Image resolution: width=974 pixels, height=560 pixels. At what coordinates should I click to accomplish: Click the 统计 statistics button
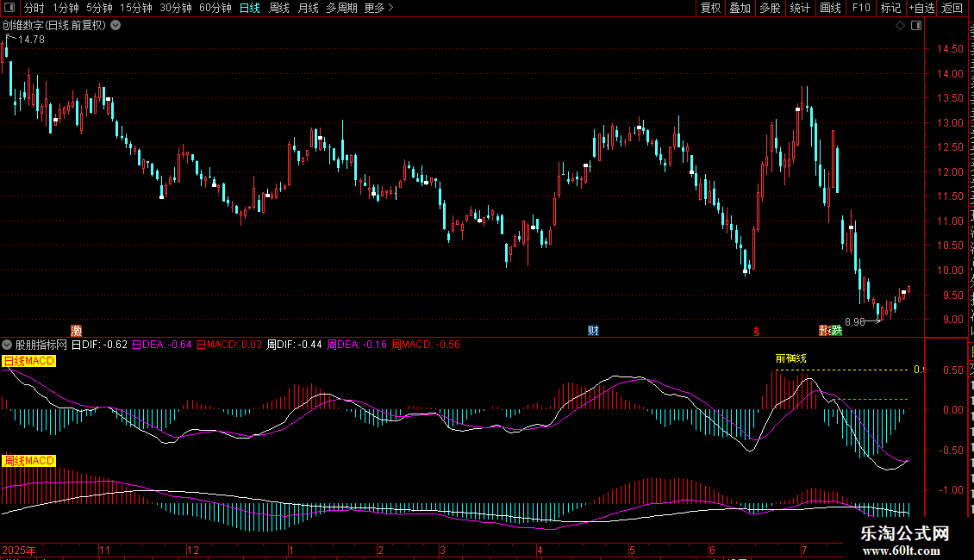(x=799, y=8)
